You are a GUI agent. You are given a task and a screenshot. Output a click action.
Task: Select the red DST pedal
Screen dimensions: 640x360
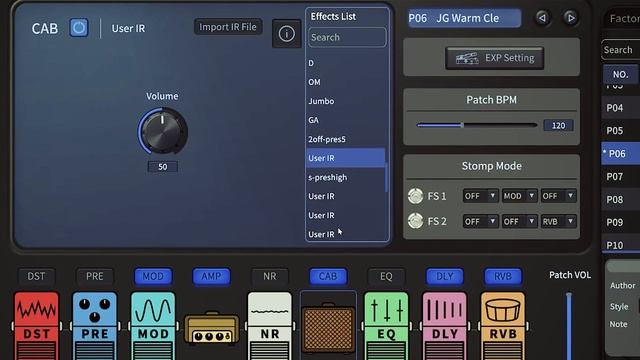(x=36, y=326)
